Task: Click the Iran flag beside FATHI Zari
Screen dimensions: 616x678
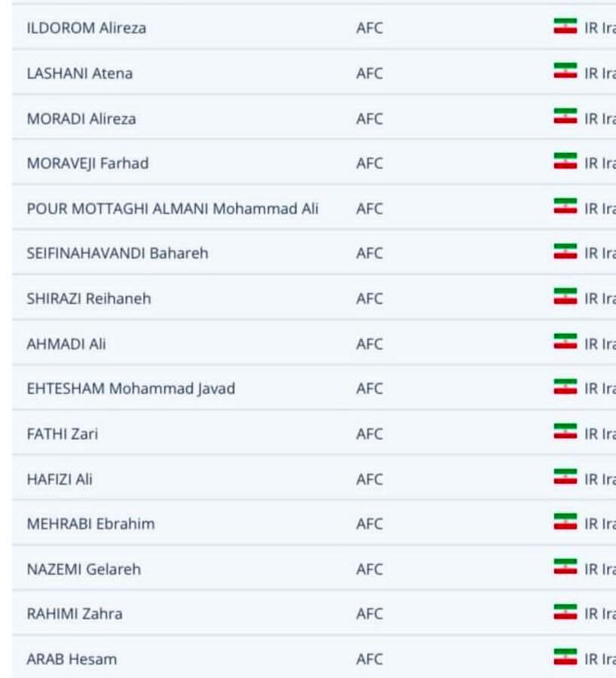Action: [565, 432]
